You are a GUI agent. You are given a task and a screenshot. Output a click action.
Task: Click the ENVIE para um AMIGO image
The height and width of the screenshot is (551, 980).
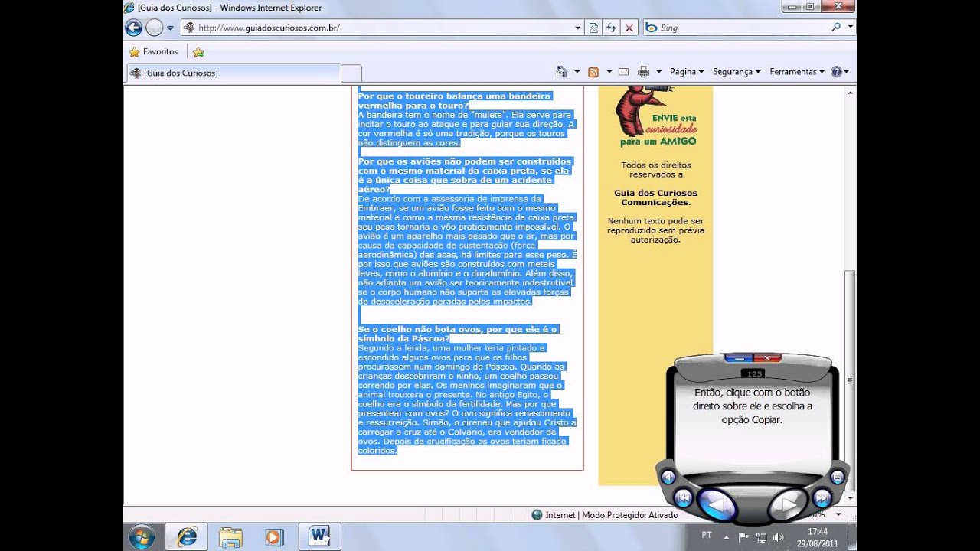pos(655,116)
